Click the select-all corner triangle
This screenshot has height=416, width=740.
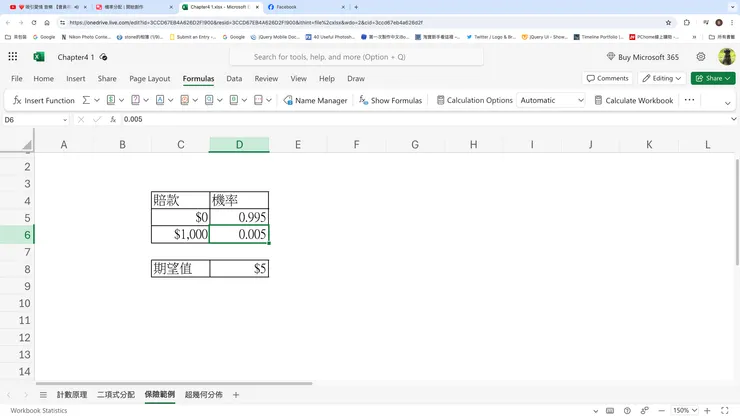point(27,145)
